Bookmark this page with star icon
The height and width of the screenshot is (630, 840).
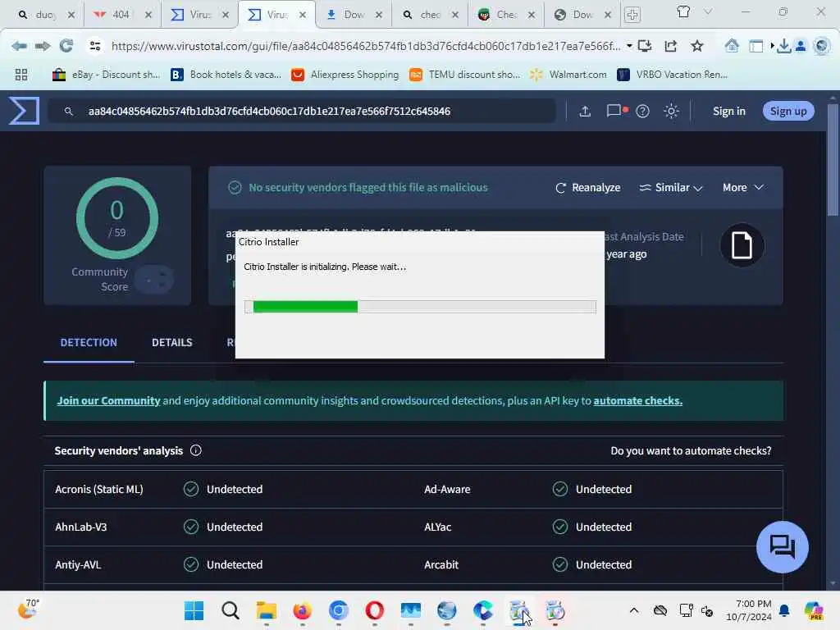click(x=697, y=46)
